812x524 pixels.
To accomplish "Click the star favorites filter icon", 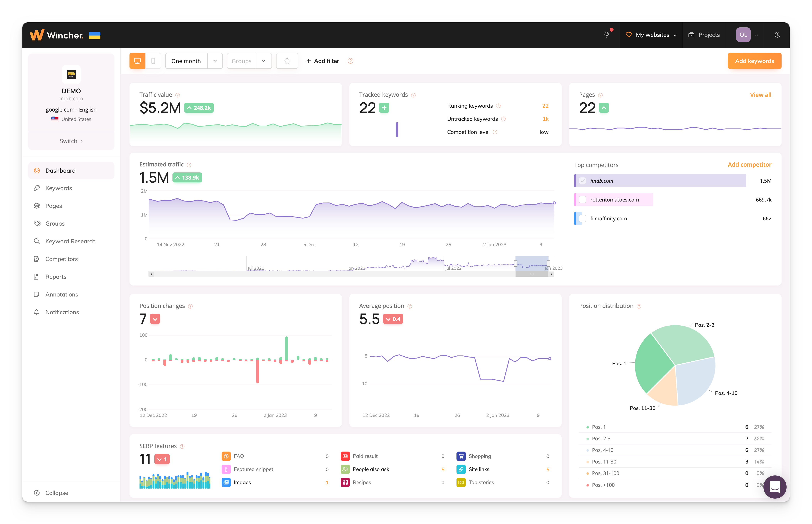I will [287, 61].
